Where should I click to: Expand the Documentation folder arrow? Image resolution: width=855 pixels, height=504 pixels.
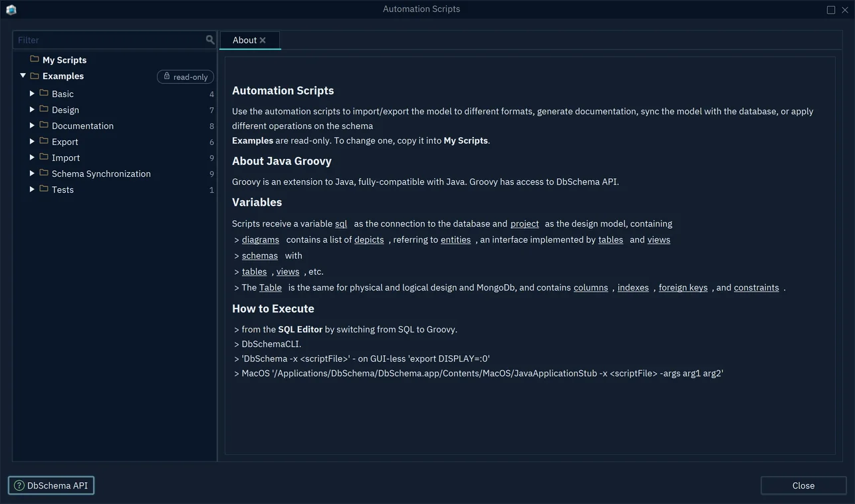click(32, 125)
